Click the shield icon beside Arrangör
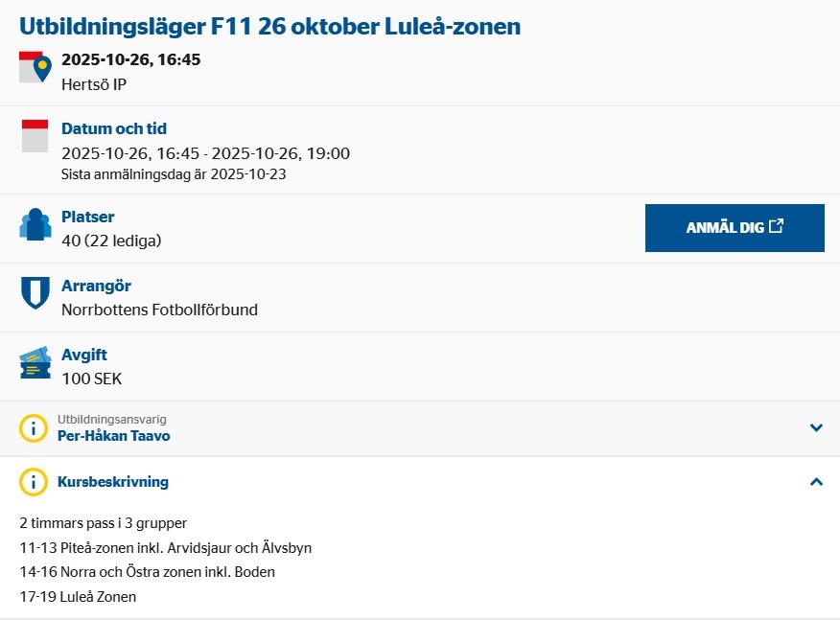Viewport: 840px width, 620px height. (35, 293)
